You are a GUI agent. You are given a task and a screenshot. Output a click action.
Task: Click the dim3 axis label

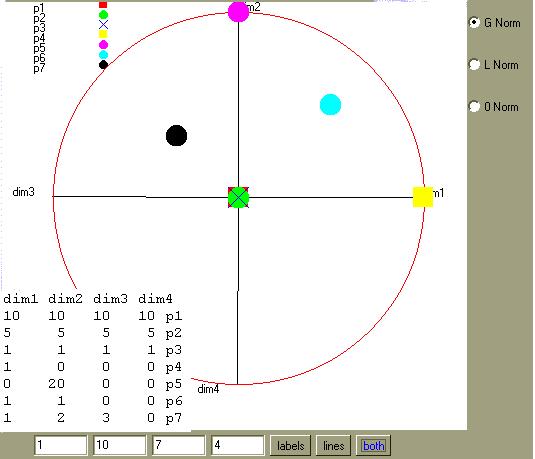(x=24, y=192)
